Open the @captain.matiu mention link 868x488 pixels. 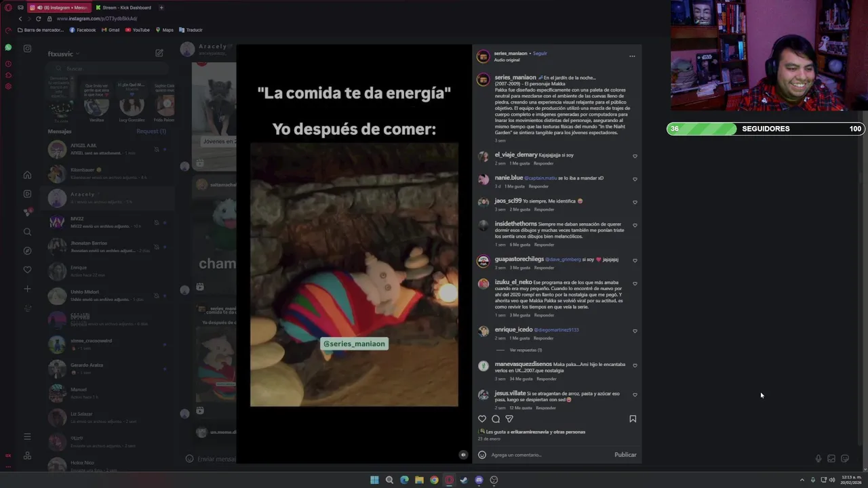(x=540, y=178)
